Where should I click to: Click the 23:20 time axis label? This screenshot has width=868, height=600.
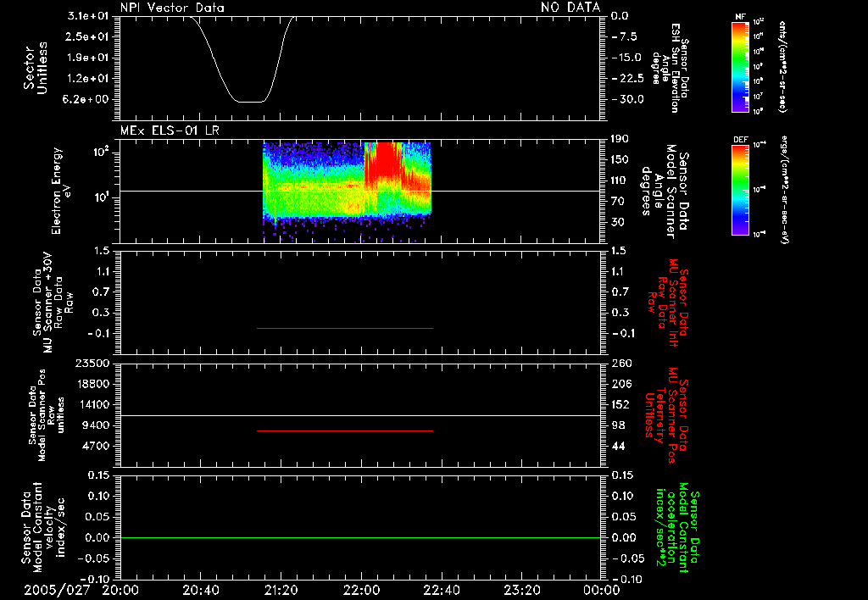(522, 591)
